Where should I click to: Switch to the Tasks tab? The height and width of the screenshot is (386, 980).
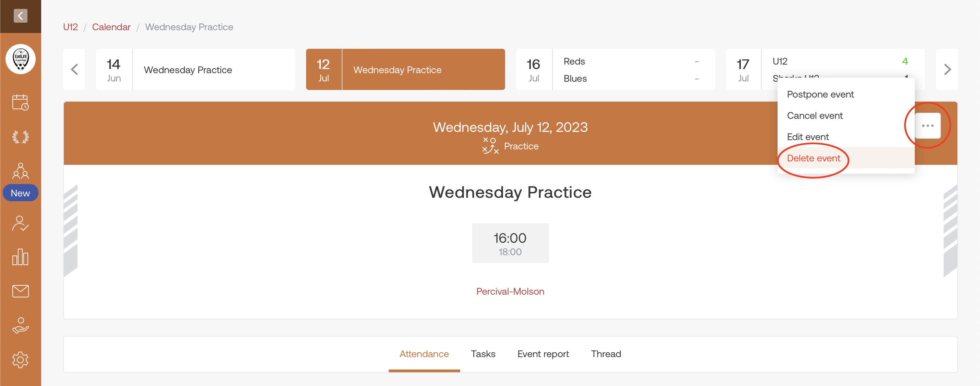(x=483, y=354)
